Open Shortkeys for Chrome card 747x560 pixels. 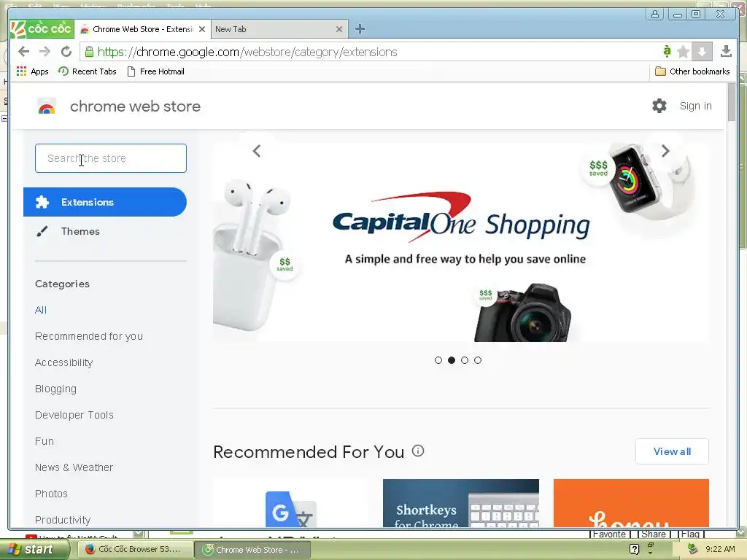click(461, 503)
